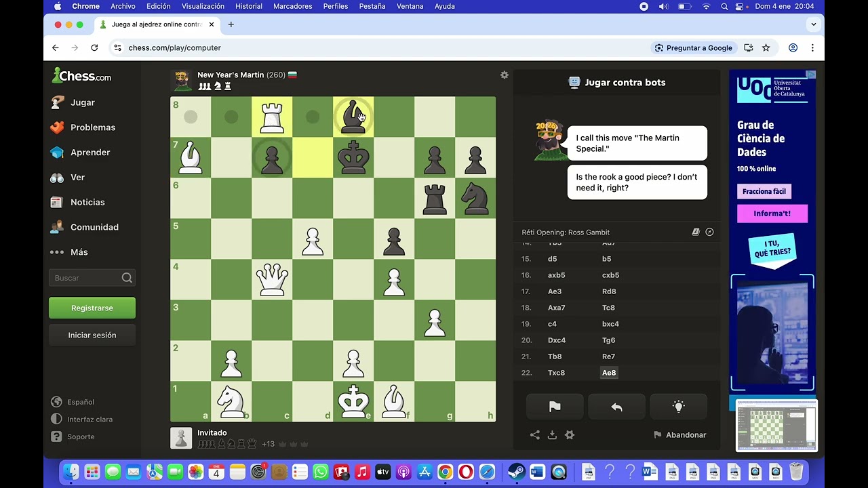
Task: Open the Soporte link in the sidebar
Action: [73, 436]
